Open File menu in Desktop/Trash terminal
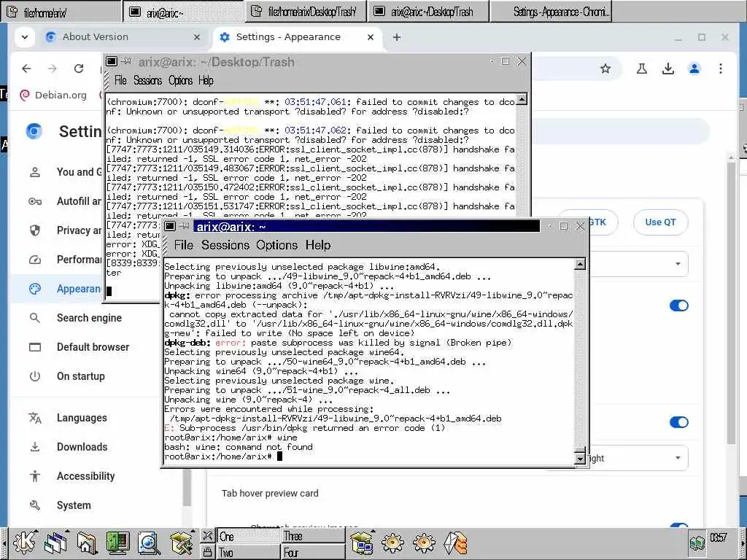Screen dimensions: 747x560 tap(120, 80)
